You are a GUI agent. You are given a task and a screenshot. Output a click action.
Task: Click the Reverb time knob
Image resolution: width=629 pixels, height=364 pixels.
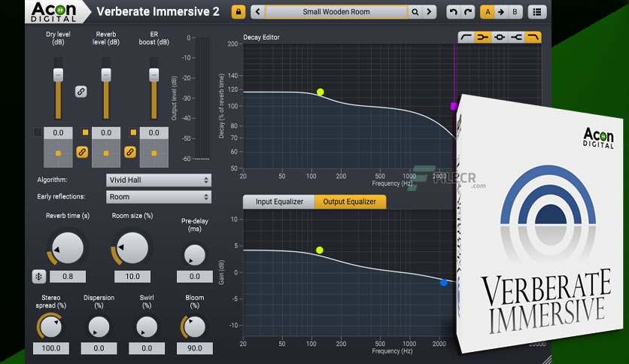[68, 248]
